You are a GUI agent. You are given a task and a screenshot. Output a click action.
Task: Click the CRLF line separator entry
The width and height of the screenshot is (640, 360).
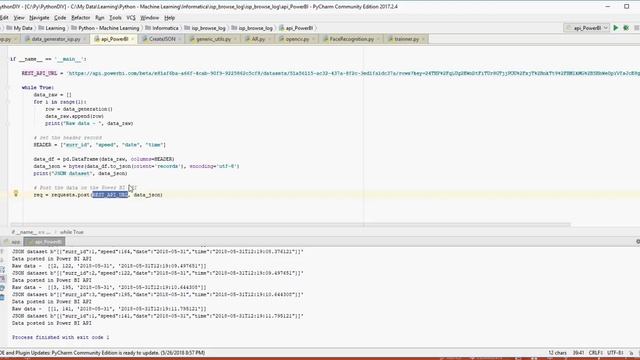pyautogui.click(x=596, y=353)
